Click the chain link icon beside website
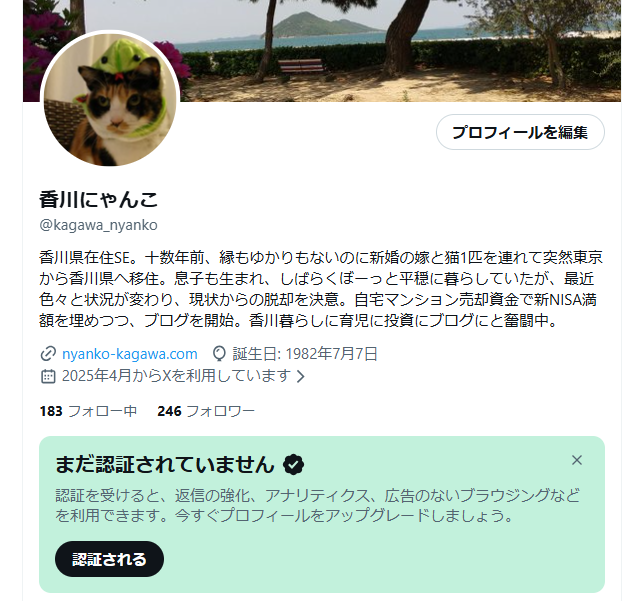The width and height of the screenshot is (624, 601). tap(48, 354)
